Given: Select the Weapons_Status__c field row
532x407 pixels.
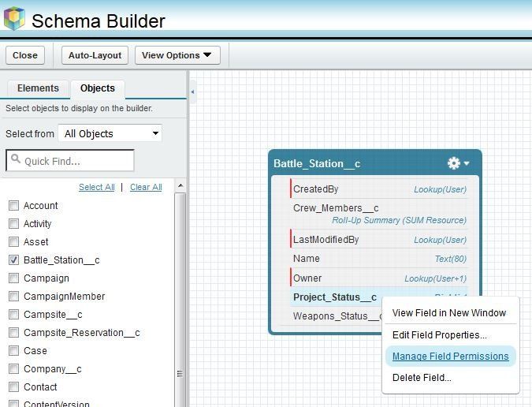Looking at the screenshot, I should [x=336, y=316].
